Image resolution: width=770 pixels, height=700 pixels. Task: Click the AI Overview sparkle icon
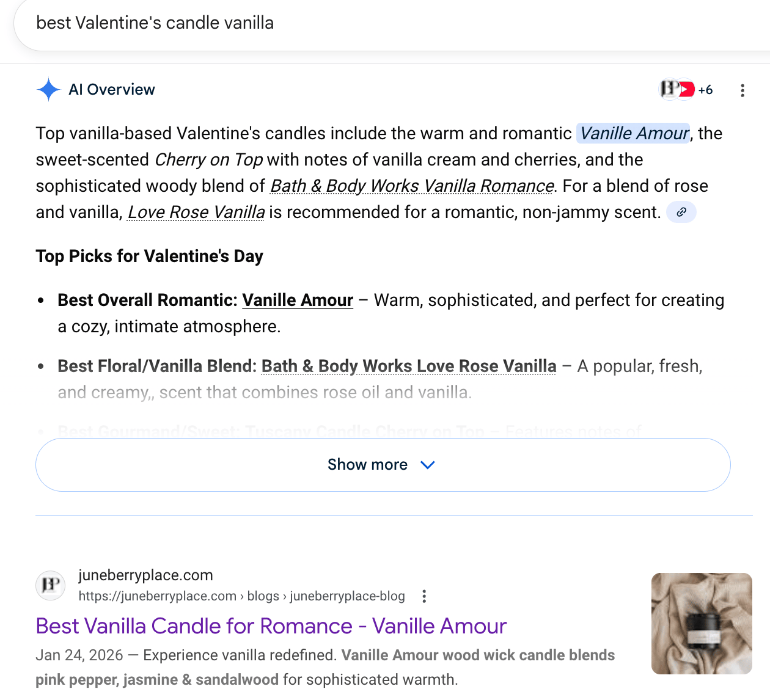pyautogui.click(x=48, y=90)
